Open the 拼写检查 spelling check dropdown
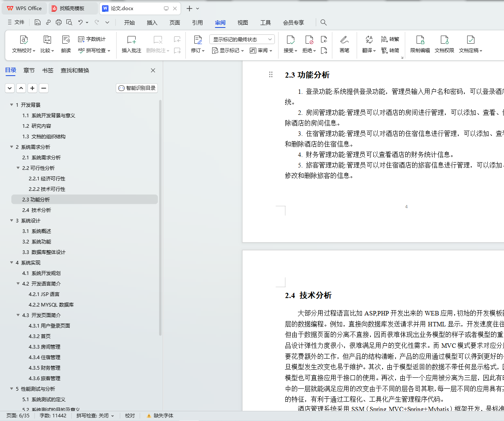504x421 pixels. coord(94,51)
